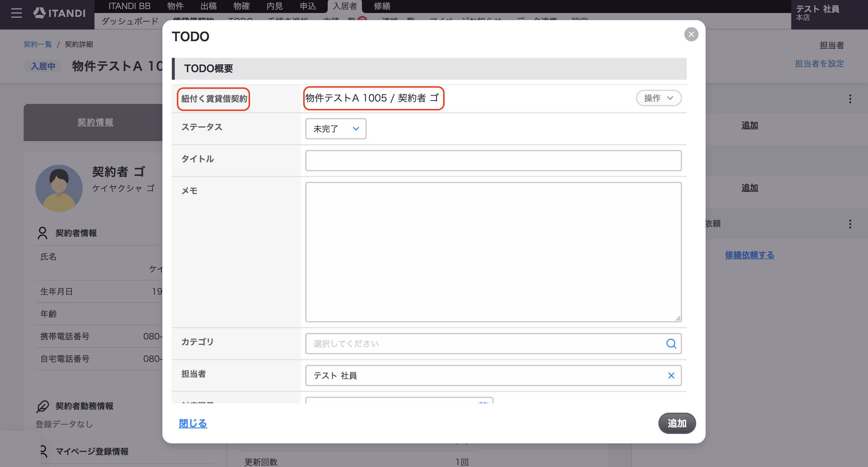Click the 紐付く賃貸借契約 label
868x467 pixels.
pyautogui.click(x=214, y=98)
